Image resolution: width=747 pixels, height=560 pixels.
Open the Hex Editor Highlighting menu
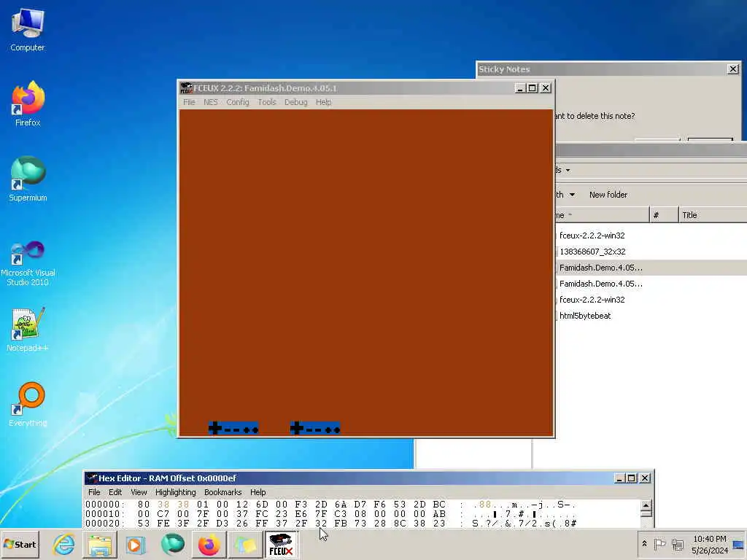tap(175, 492)
